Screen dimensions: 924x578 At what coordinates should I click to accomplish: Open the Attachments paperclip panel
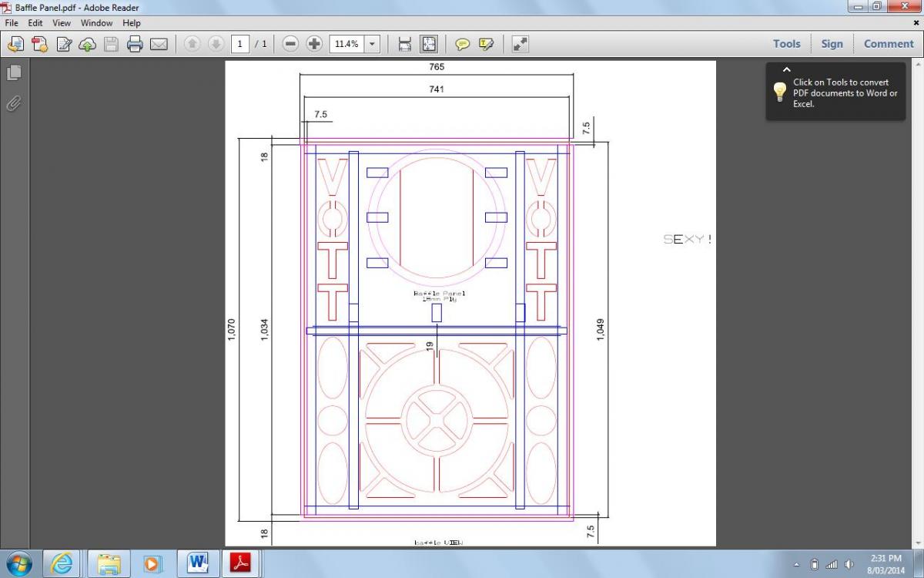click(14, 103)
